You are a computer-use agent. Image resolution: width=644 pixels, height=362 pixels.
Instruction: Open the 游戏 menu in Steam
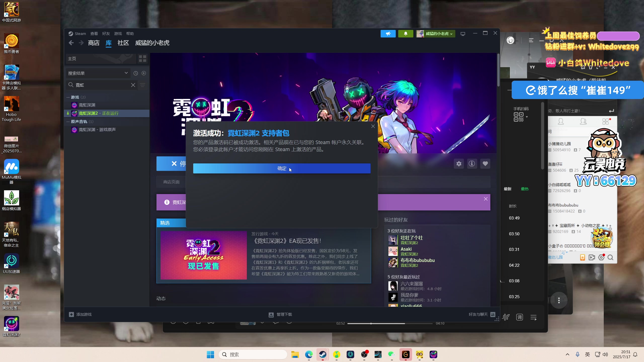pos(118,34)
